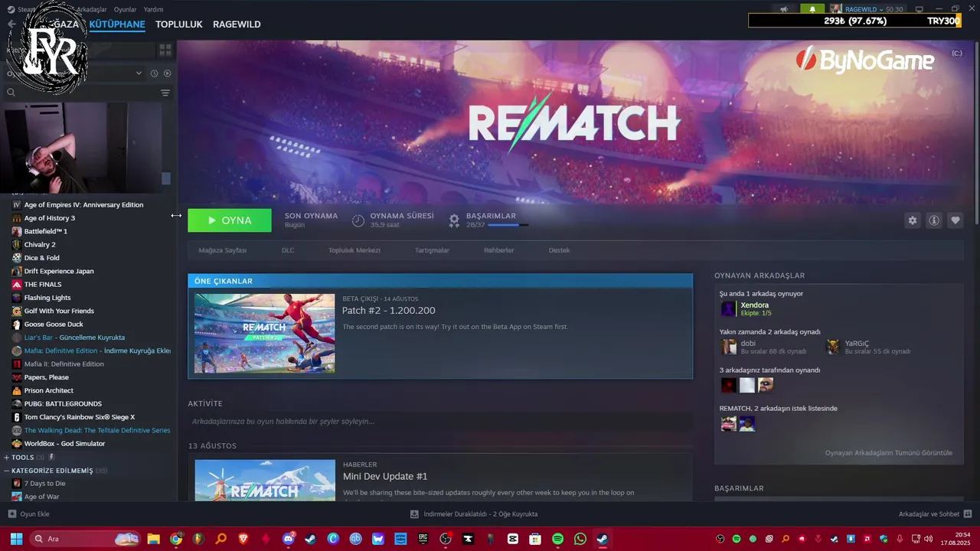980x551 pixels.
Task: Open game settings gear icon
Action: tap(912, 220)
